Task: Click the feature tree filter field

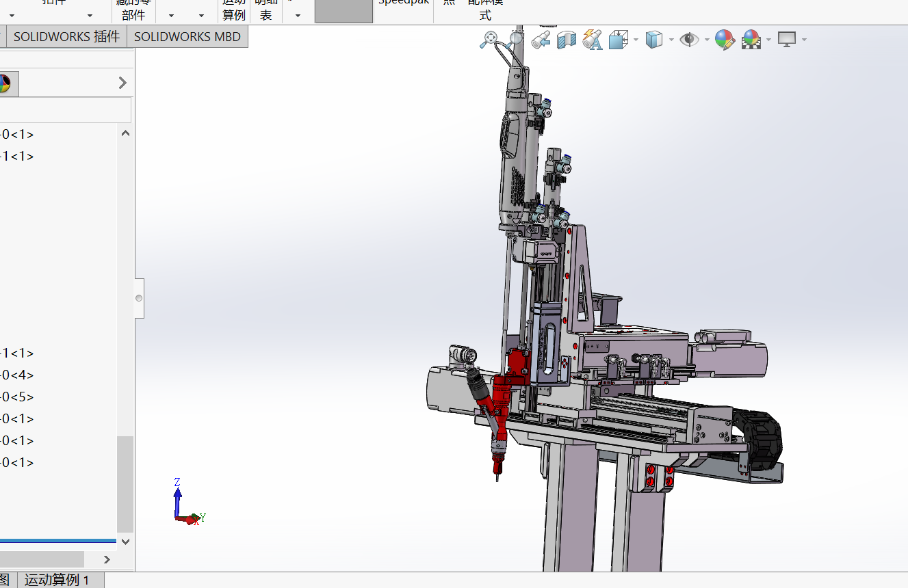Action: pyautogui.click(x=65, y=110)
